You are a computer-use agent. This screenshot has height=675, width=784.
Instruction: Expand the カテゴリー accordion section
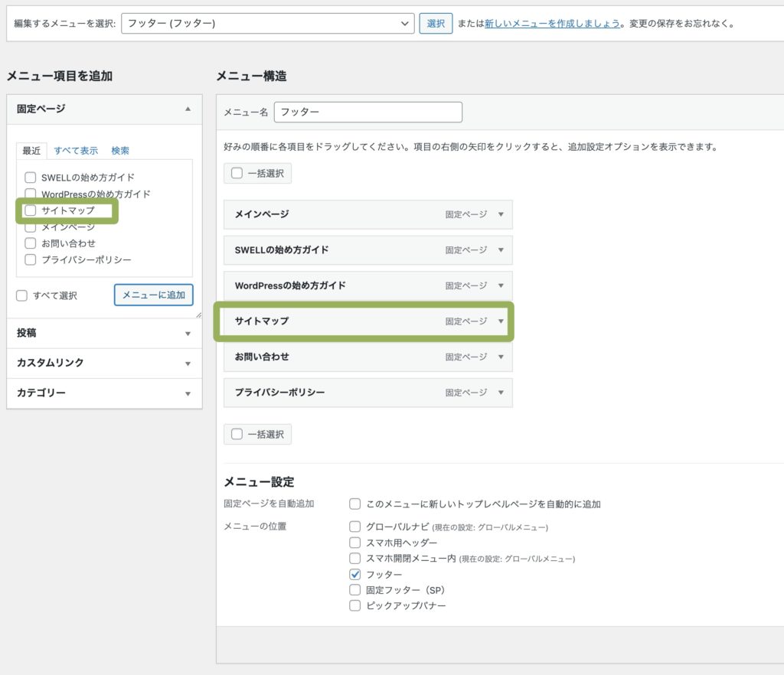point(188,393)
